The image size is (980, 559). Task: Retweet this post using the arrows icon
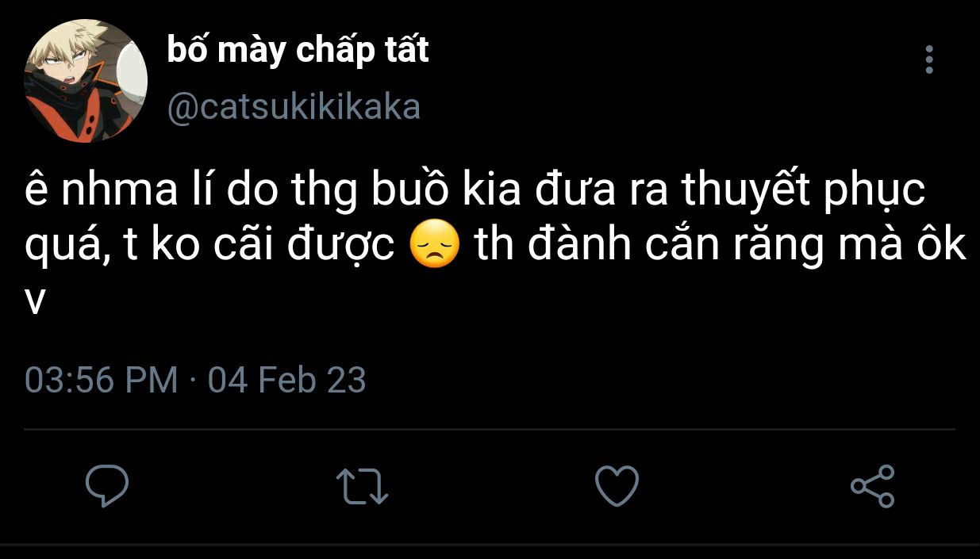tap(362, 485)
